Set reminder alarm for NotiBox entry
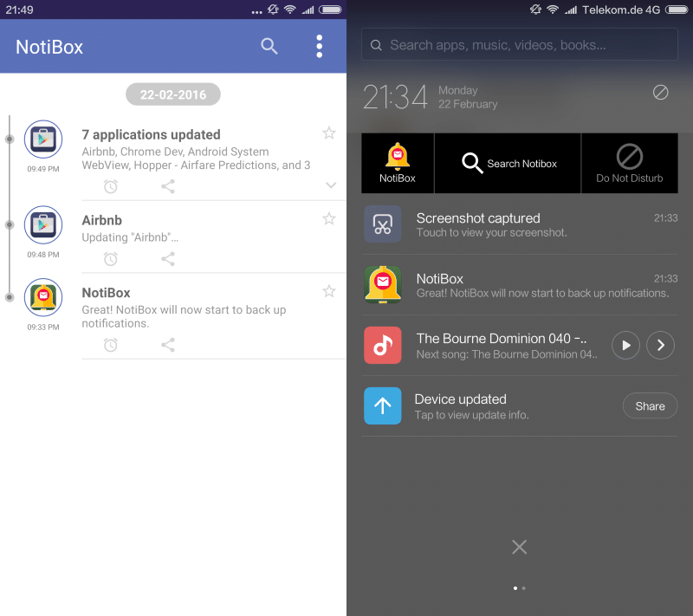The width and height of the screenshot is (693, 616). click(111, 345)
